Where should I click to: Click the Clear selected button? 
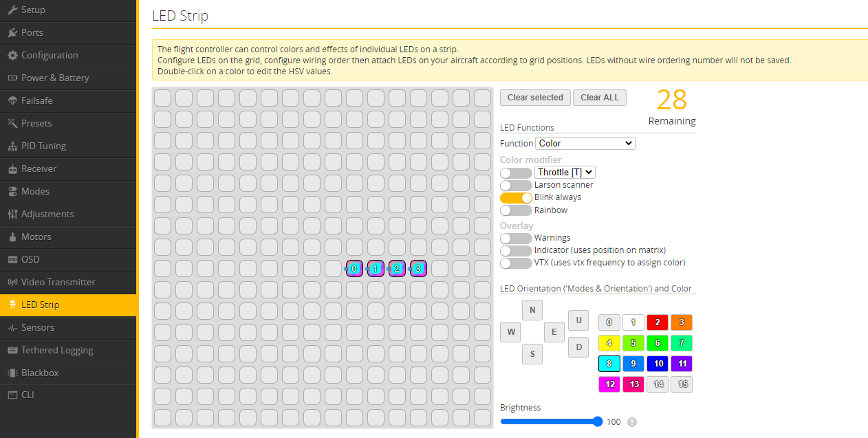535,98
